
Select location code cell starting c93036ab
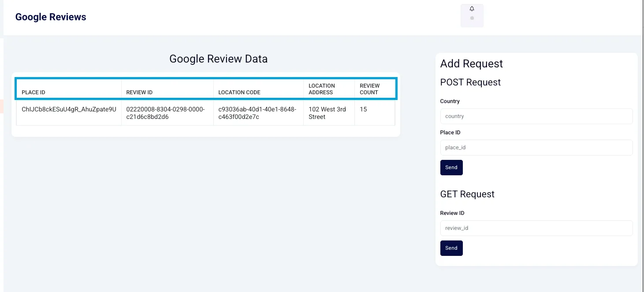click(x=257, y=113)
